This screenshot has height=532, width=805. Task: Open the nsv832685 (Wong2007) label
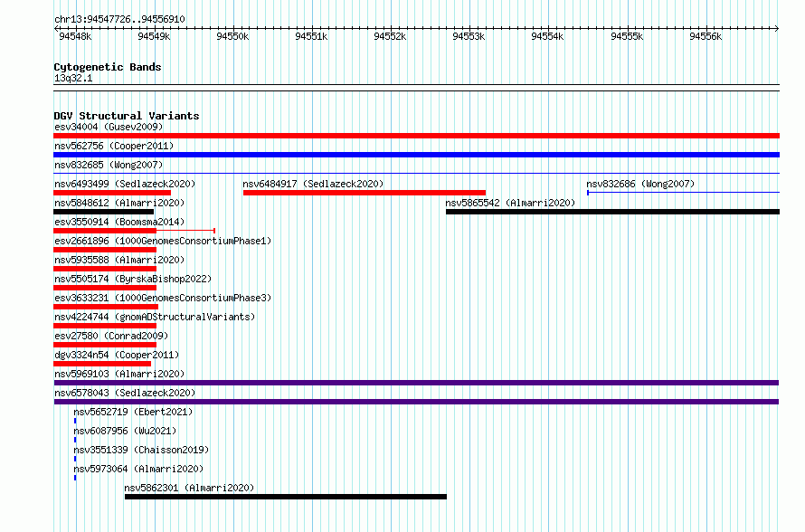pyautogui.click(x=109, y=165)
